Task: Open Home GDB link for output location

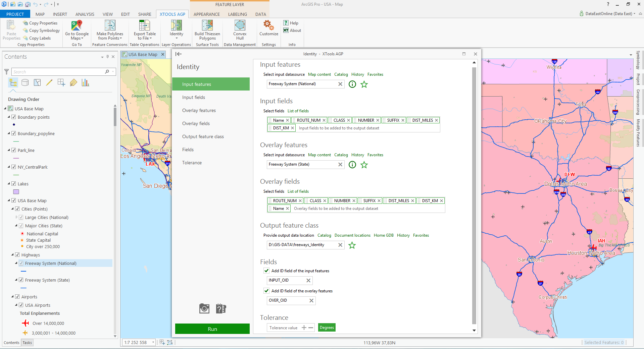Action: click(384, 235)
